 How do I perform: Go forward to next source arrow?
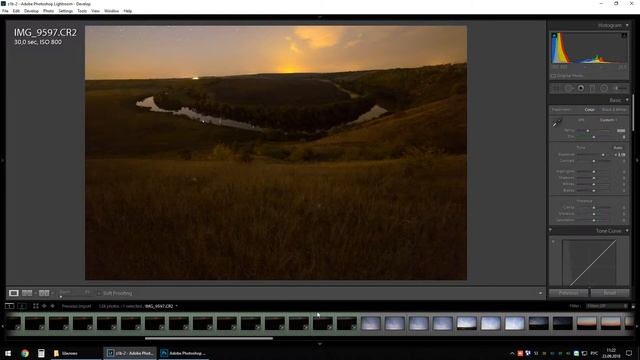[52, 306]
